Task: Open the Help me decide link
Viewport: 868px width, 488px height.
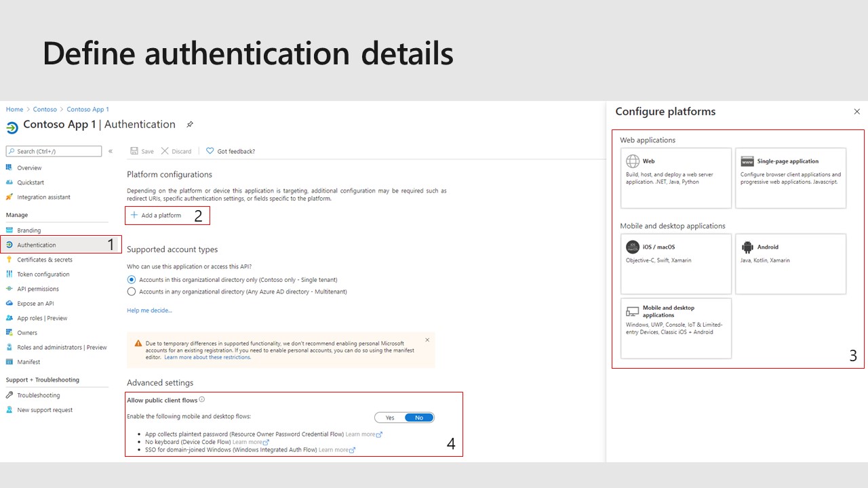Action: click(x=149, y=310)
